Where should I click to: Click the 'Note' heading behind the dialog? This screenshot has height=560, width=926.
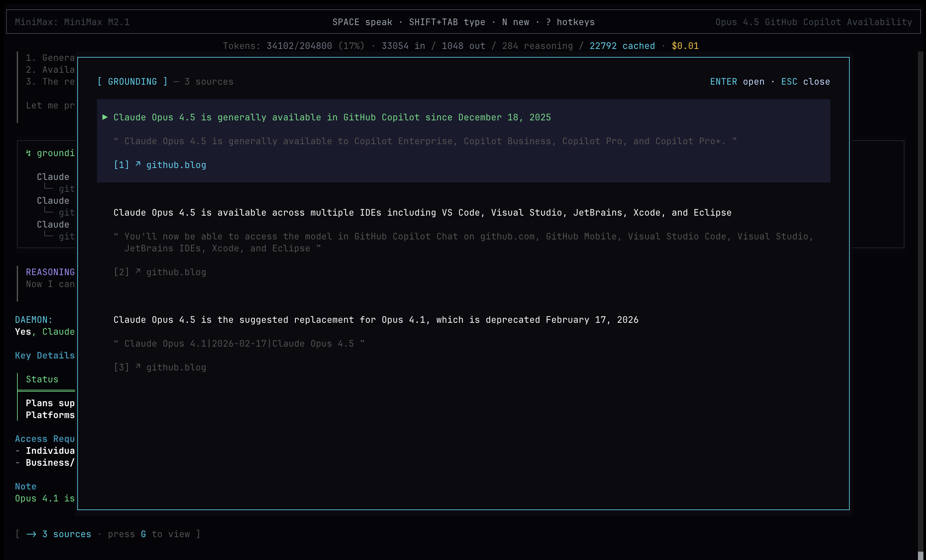pos(25,486)
